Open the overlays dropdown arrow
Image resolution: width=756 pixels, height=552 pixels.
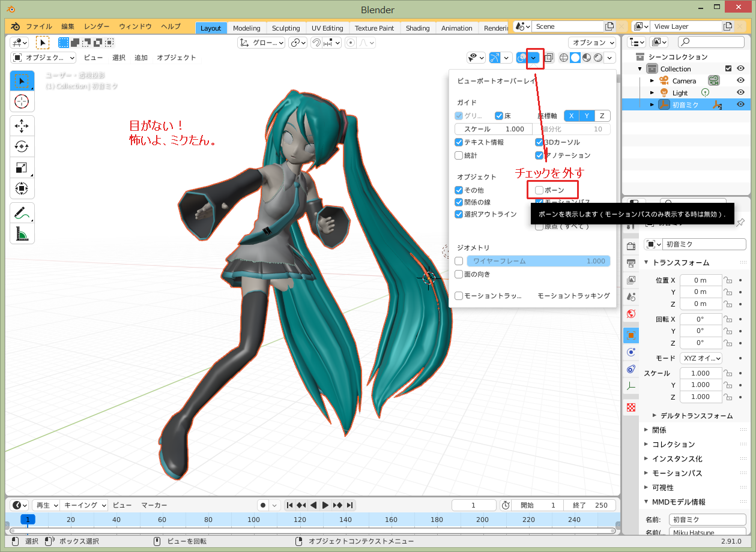tap(534, 58)
